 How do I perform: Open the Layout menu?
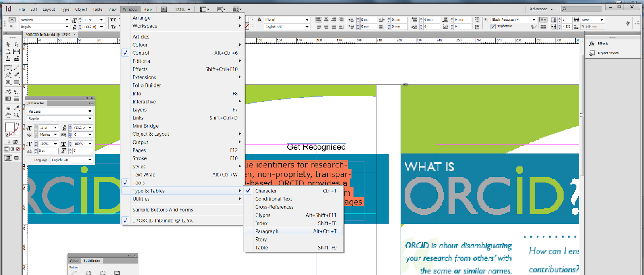pyautogui.click(x=49, y=9)
